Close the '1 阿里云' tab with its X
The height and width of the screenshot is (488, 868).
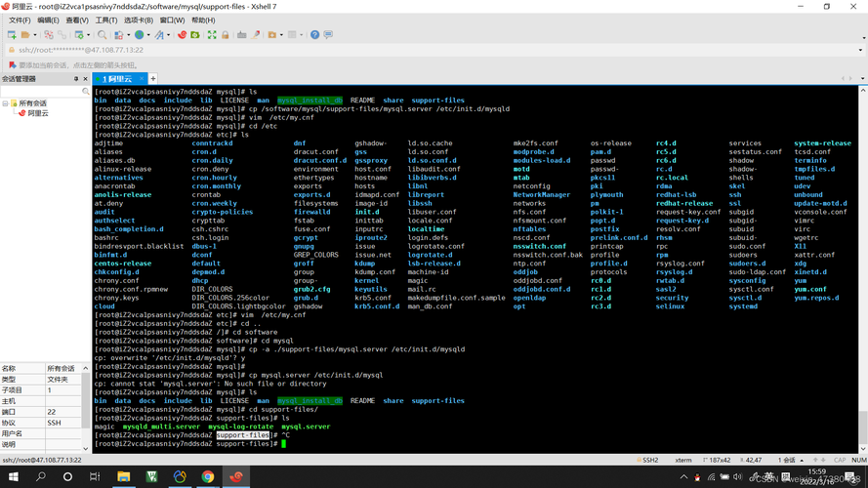pyautogui.click(x=142, y=78)
